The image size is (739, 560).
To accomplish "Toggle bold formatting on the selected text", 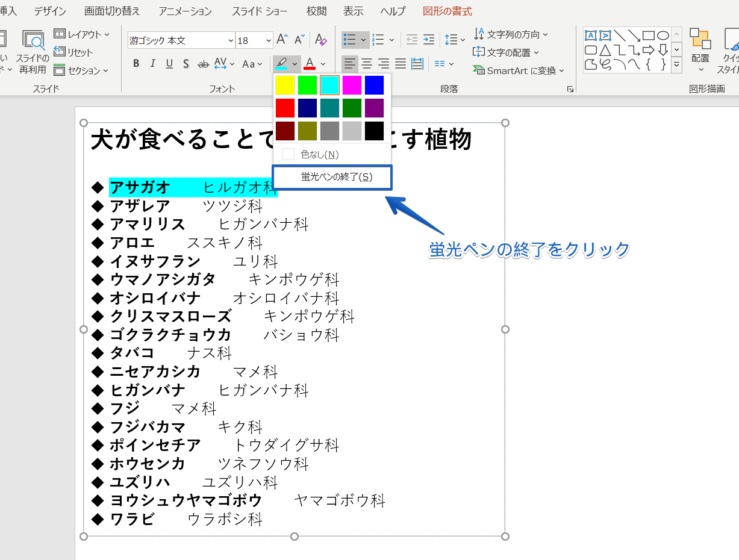I will 136,64.
